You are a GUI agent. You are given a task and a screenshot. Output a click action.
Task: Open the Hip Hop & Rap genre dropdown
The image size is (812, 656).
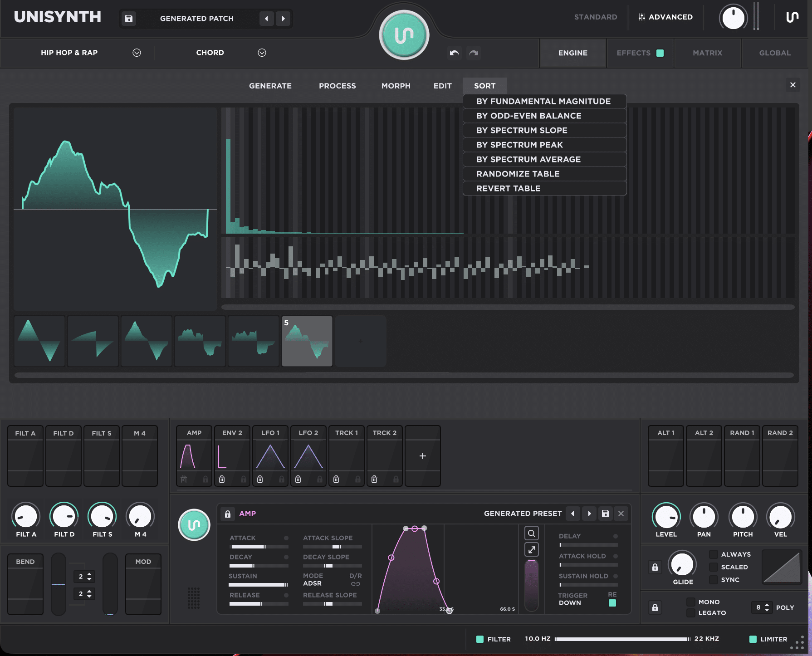(137, 53)
